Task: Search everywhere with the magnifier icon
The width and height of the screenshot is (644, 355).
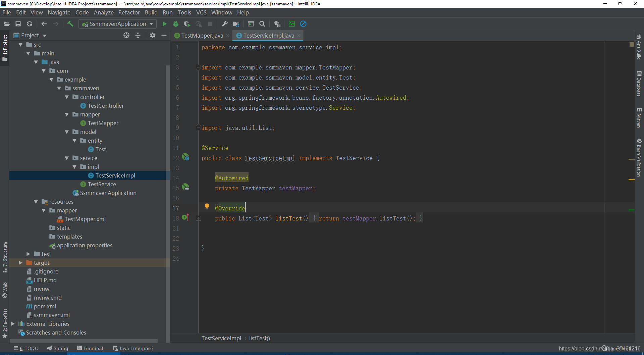Action: pos(262,24)
